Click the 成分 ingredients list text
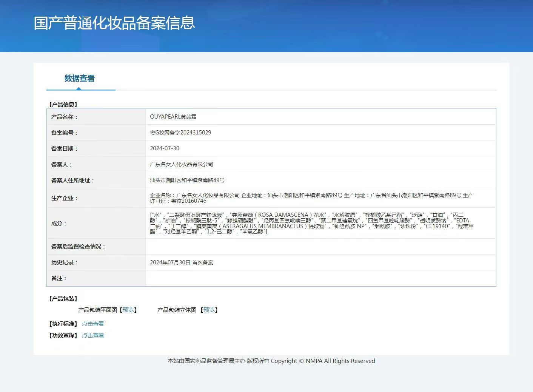The height and width of the screenshot is (392, 533). (311, 223)
